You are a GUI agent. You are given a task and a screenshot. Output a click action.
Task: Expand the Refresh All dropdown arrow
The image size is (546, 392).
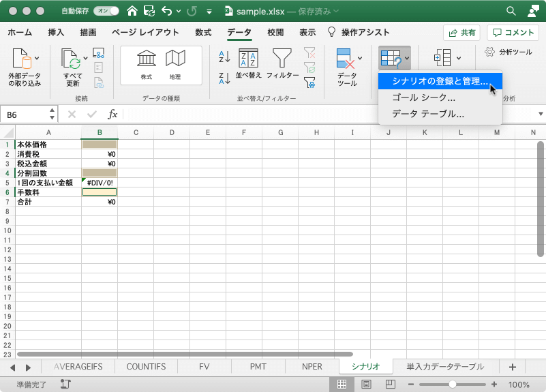(x=85, y=59)
